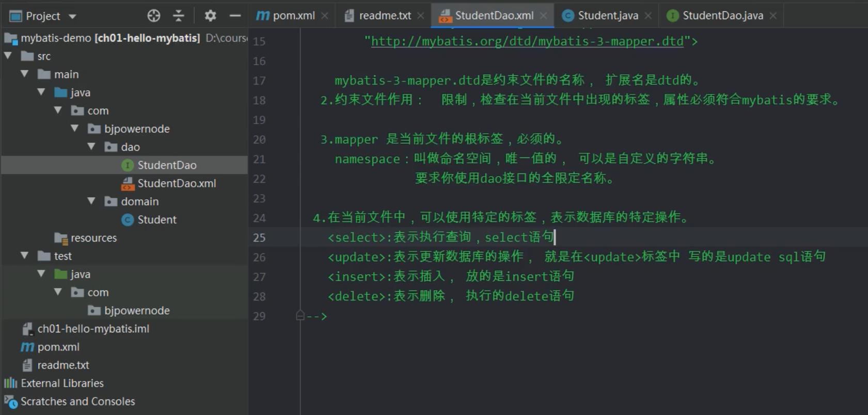Collapse the test folder arrow
The image size is (868, 415).
[25, 256]
